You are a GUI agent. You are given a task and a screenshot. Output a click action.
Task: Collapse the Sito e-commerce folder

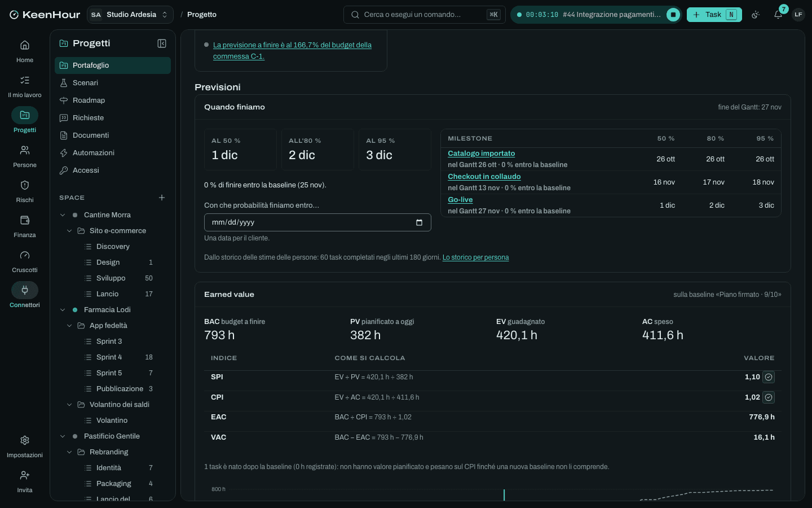click(69, 231)
